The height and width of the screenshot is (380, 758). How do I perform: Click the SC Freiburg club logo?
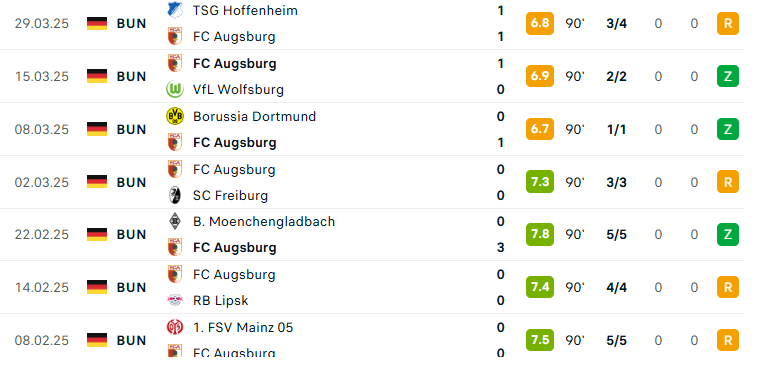click(175, 195)
